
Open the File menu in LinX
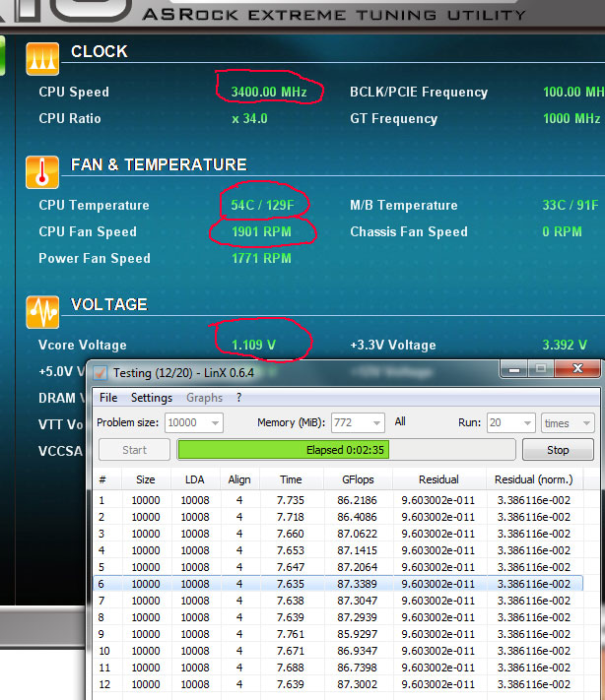(x=108, y=398)
